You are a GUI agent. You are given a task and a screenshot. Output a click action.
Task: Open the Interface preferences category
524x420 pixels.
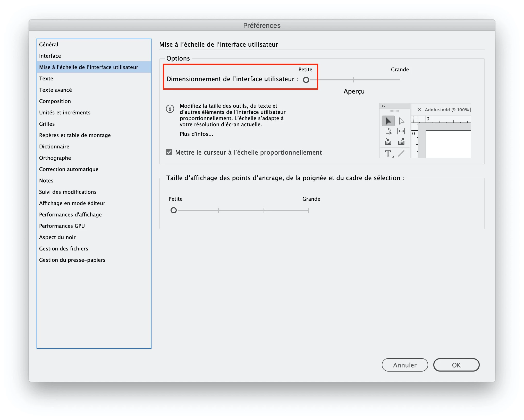[50, 56]
